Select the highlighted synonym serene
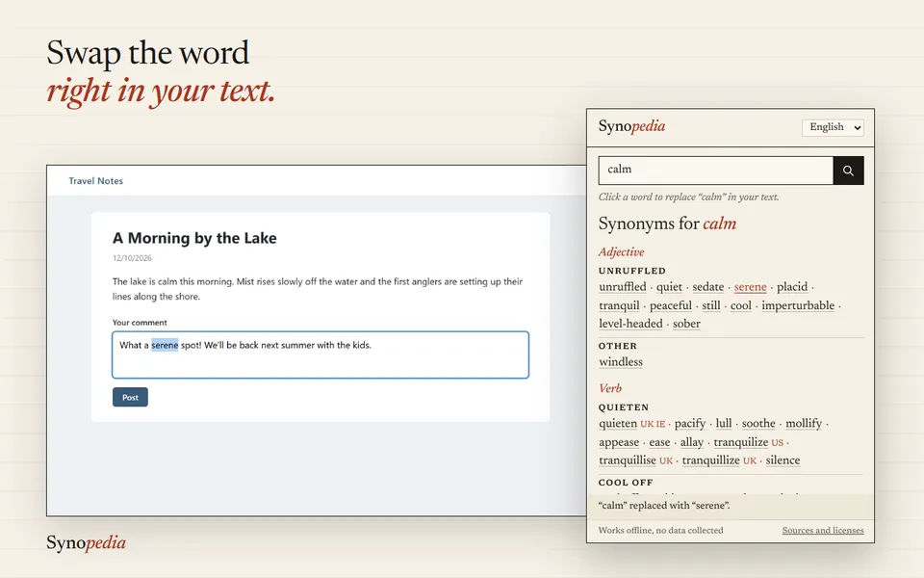This screenshot has width=924, height=578. click(750, 287)
